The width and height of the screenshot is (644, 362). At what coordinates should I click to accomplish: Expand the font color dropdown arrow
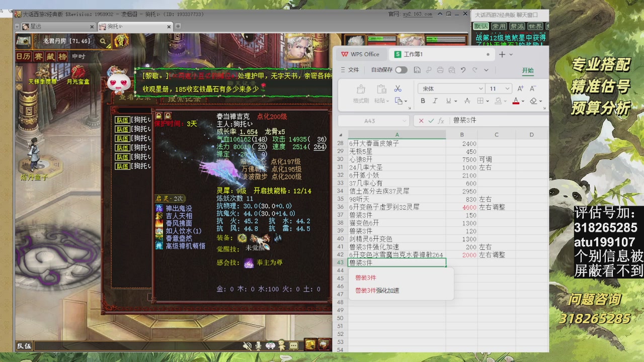[x=523, y=101]
